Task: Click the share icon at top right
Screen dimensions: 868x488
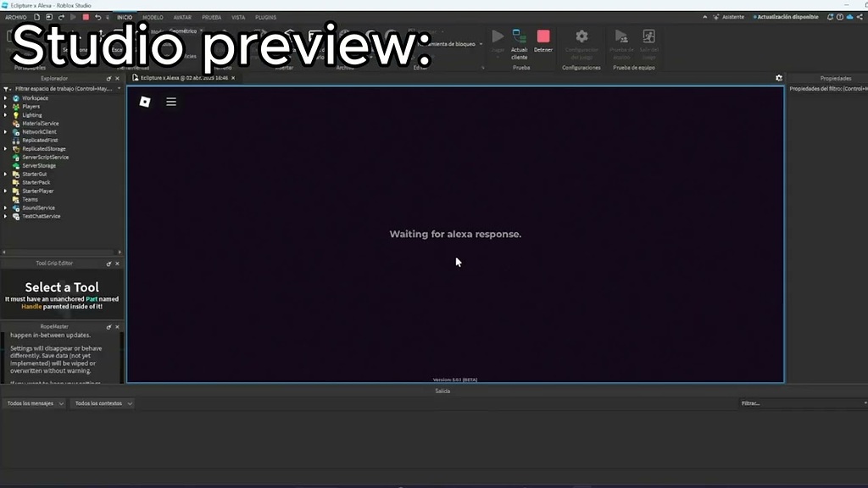Action: (x=860, y=17)
